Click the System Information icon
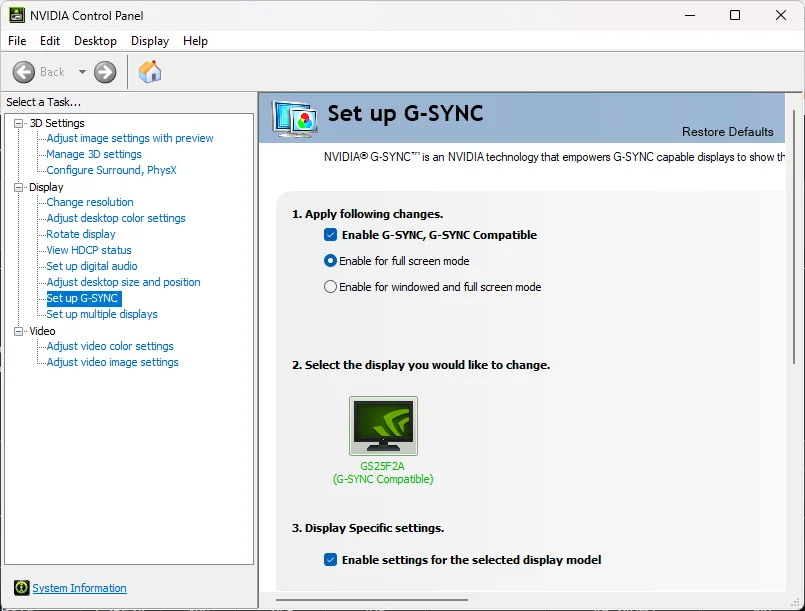The image size is (805, 611). [22, 588]
